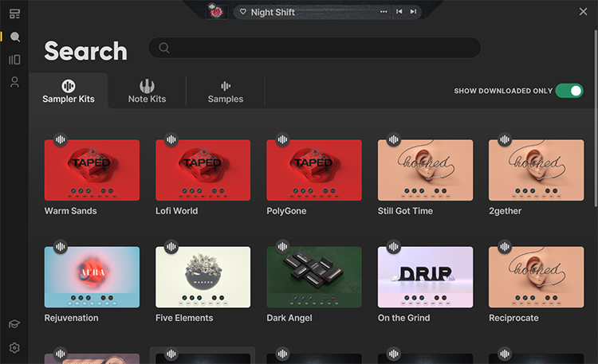Screen dimensions: 598x364
Task: Open the three-dot menu beside Night Shift
Action: coord(384,12)
